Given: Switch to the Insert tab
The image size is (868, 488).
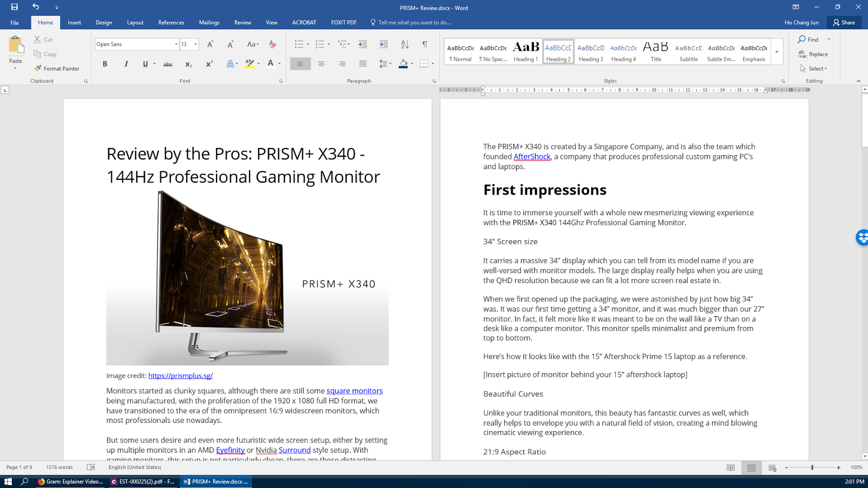Looking at the screenshot, I should (x=74, y=23).
